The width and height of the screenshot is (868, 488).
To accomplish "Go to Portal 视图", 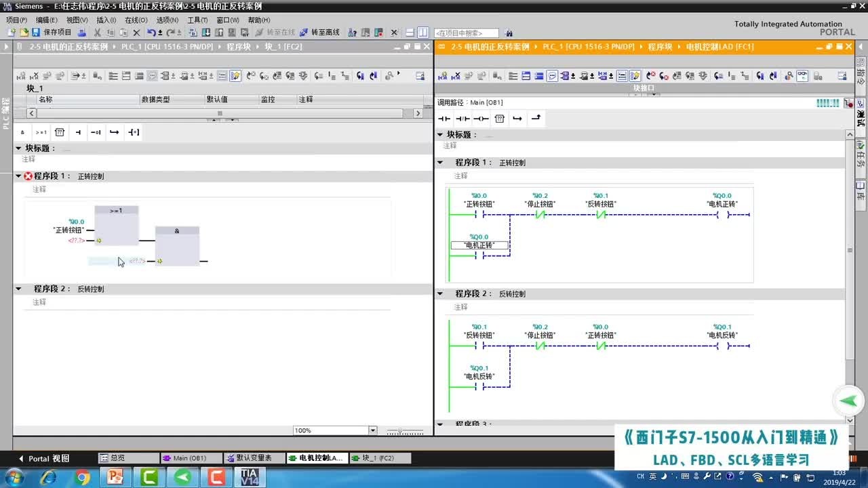I will point(44,458).
